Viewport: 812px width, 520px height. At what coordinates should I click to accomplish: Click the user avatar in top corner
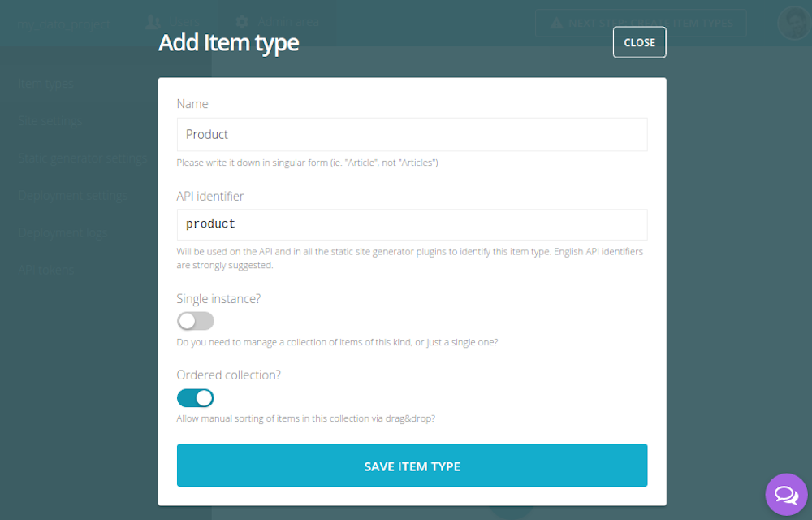pos(793,23)
